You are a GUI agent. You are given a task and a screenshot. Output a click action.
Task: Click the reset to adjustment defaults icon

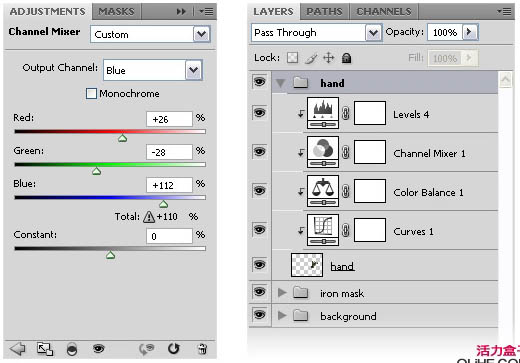[x=173, y=349]
